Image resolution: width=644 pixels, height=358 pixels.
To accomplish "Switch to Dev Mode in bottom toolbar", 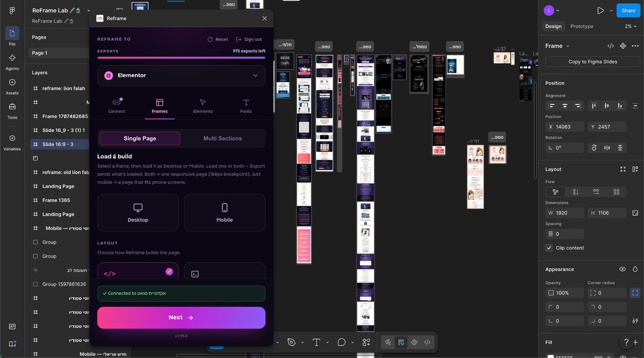I will pyautogui.click(x=428, y=342).
